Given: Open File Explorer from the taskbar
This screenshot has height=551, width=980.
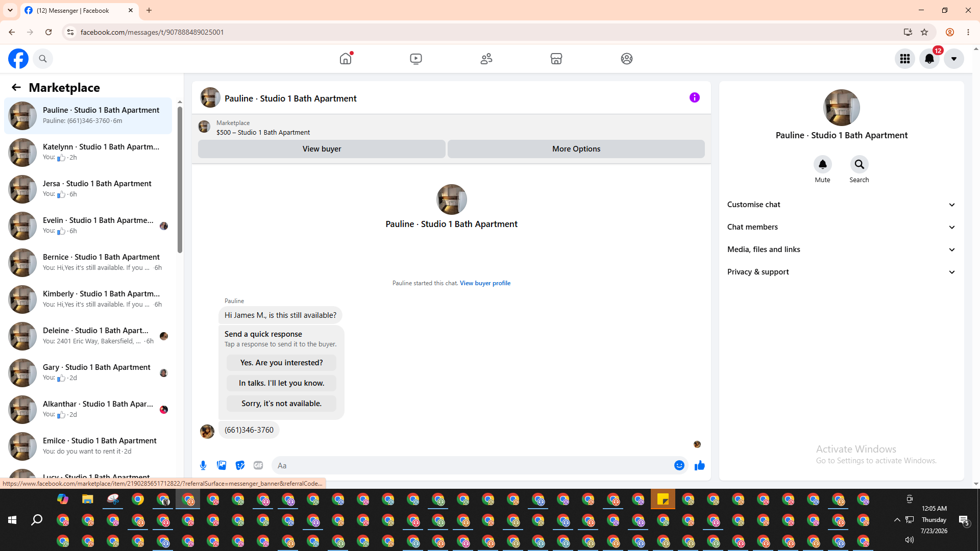Looking at the screenshot, I should click(x=88, y=499).
